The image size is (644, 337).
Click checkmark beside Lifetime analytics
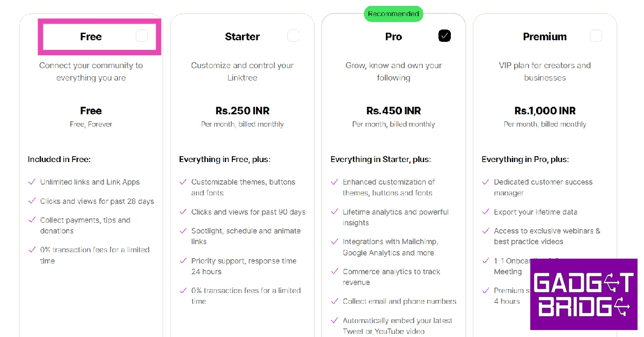(x=334, y=212)
